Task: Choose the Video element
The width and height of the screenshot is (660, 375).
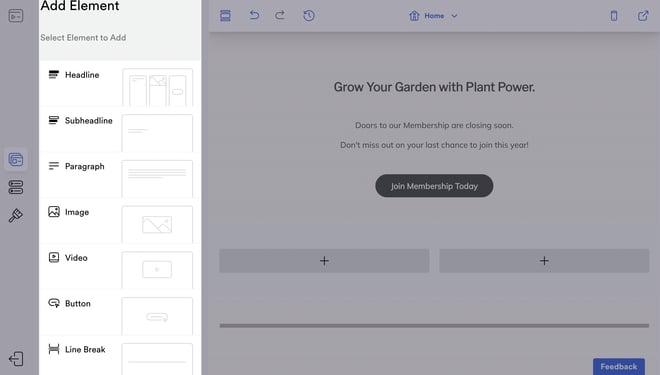Action: [120, 267]
